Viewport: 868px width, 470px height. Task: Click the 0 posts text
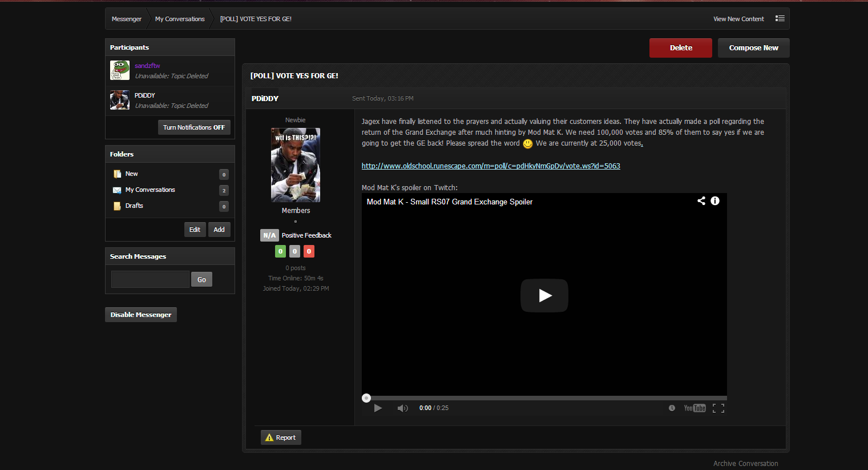296,268
